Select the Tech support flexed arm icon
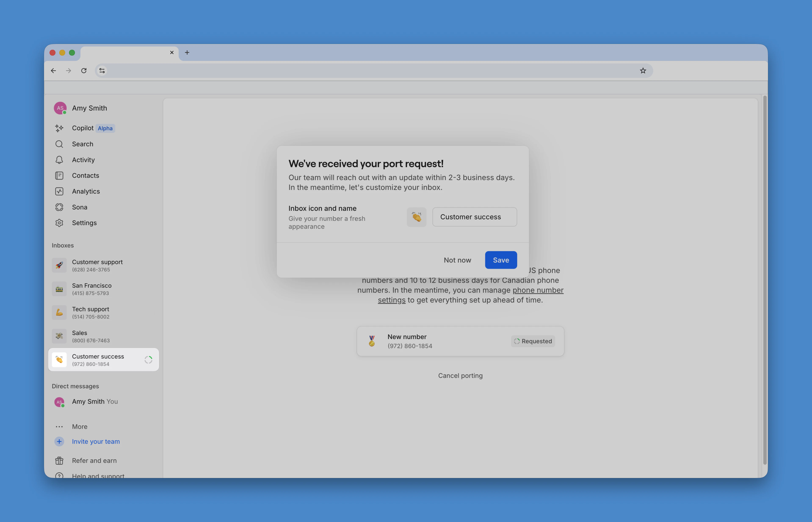The image size is (812, 522). point(59,313)
